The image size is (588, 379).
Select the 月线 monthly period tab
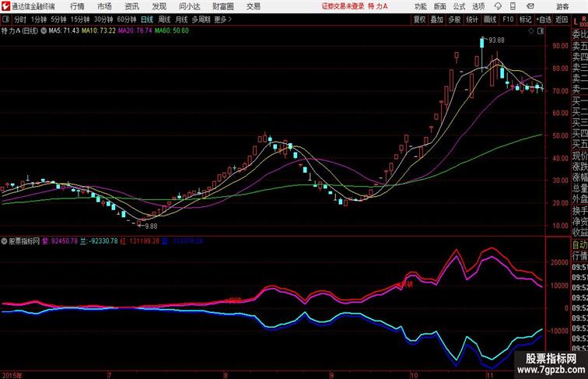pyautogui.click(x=181, y=19)
